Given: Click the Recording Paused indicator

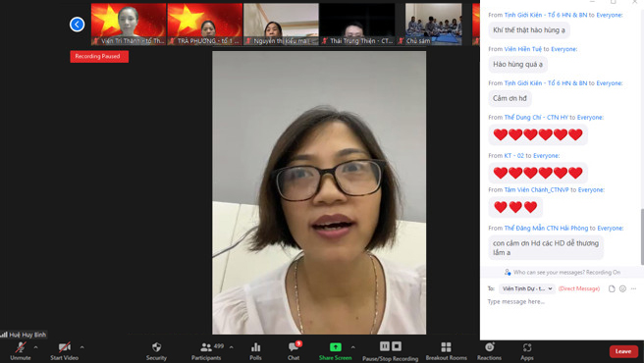Looking at the screenshot, I should click(99, 56).
